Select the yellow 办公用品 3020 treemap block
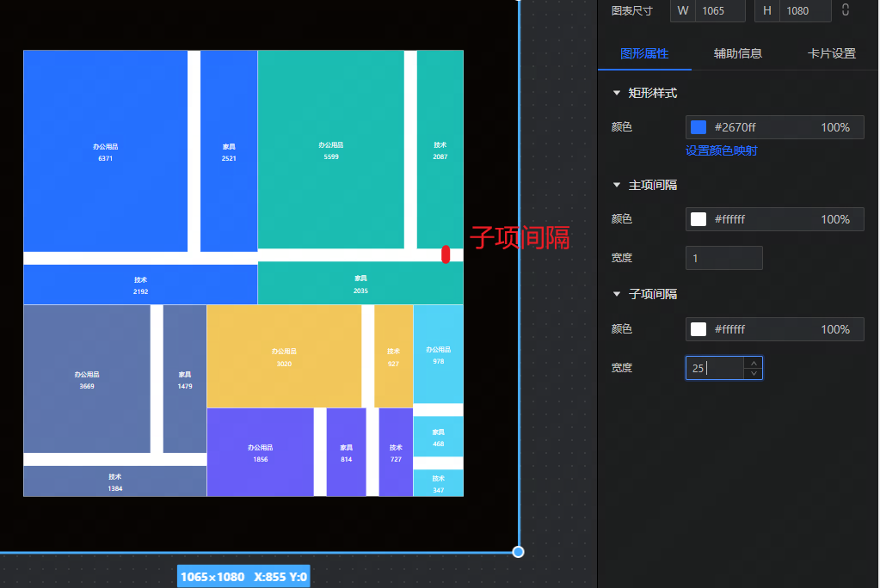Screen dimensions: 880x588 click(284, 357)
